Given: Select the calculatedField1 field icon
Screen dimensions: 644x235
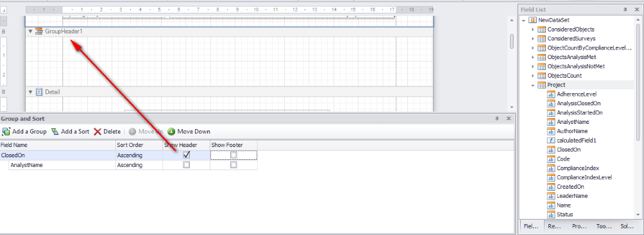Looking at the screenshot, I should pyautogui.click(x=551, y=141).
